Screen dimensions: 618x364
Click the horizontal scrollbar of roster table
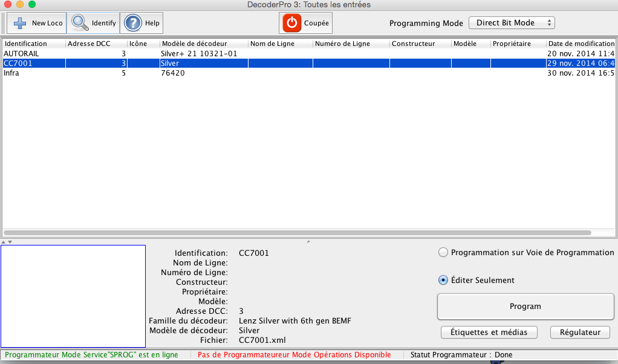(298, 233)
